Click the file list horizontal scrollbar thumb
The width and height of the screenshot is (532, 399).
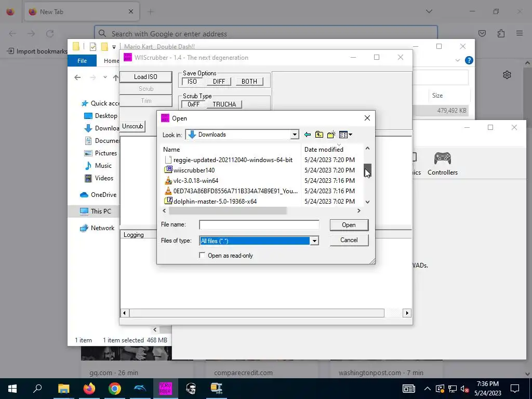click(228, 211)
